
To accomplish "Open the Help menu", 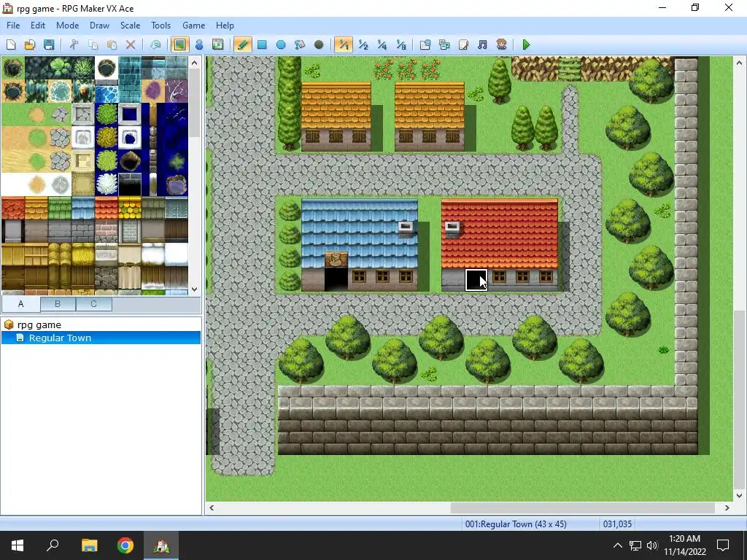I will pos(225,26).
